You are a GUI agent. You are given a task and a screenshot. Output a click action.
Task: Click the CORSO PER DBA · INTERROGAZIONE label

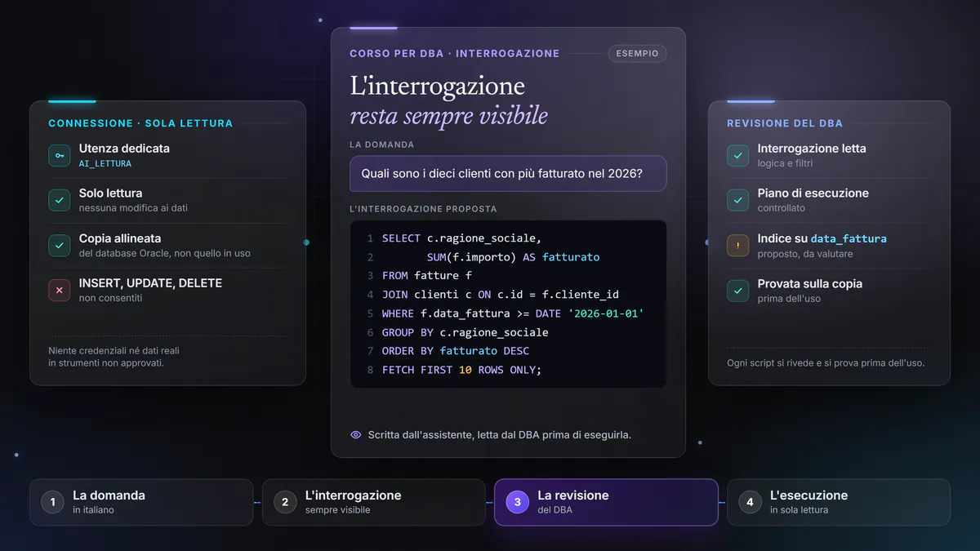[455, 54]
